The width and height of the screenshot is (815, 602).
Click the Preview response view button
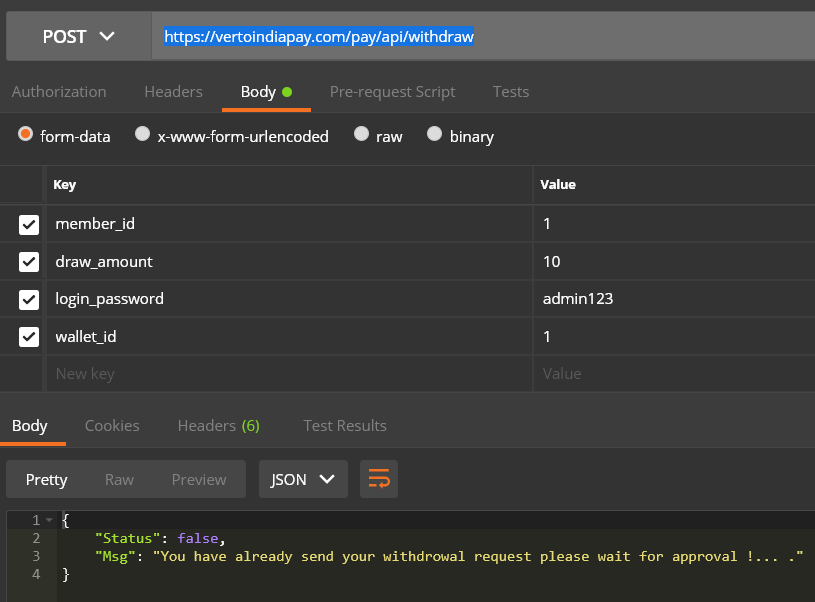[199, 480]
